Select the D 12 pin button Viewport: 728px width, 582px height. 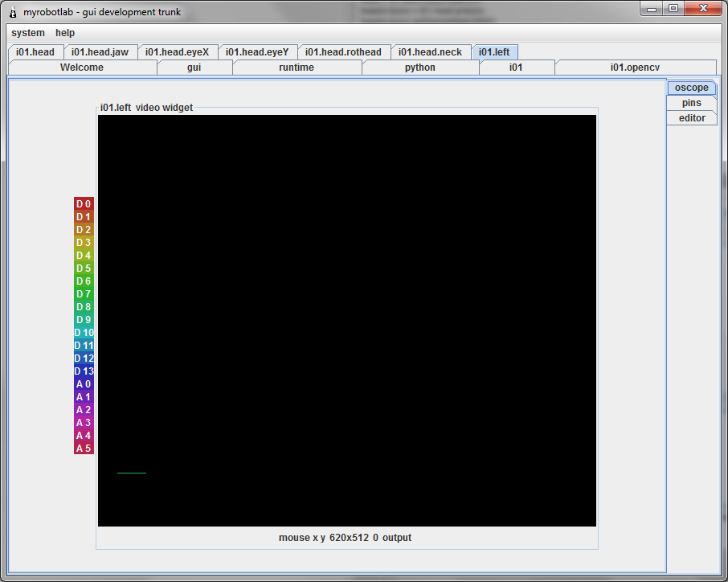tap(84, 358)
